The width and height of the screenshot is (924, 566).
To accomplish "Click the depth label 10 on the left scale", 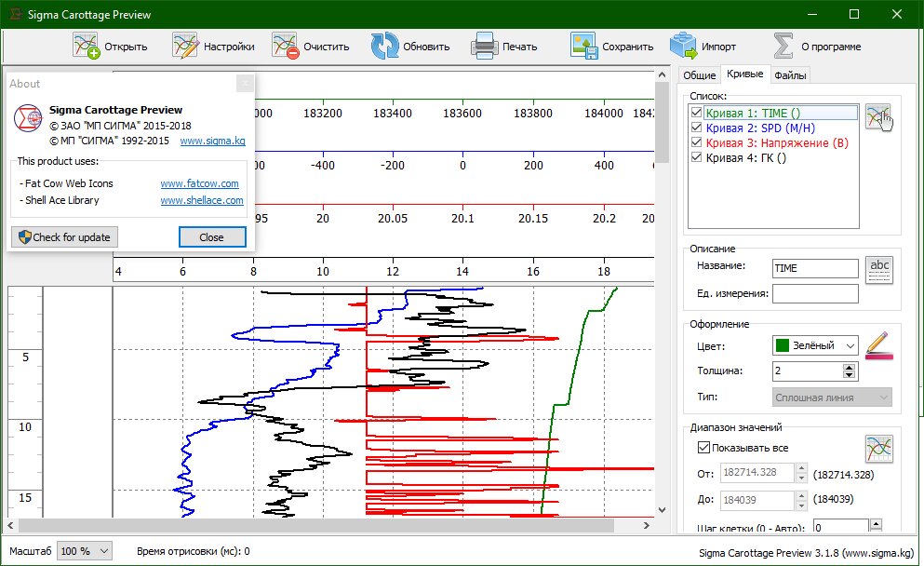I will [25, 427].
